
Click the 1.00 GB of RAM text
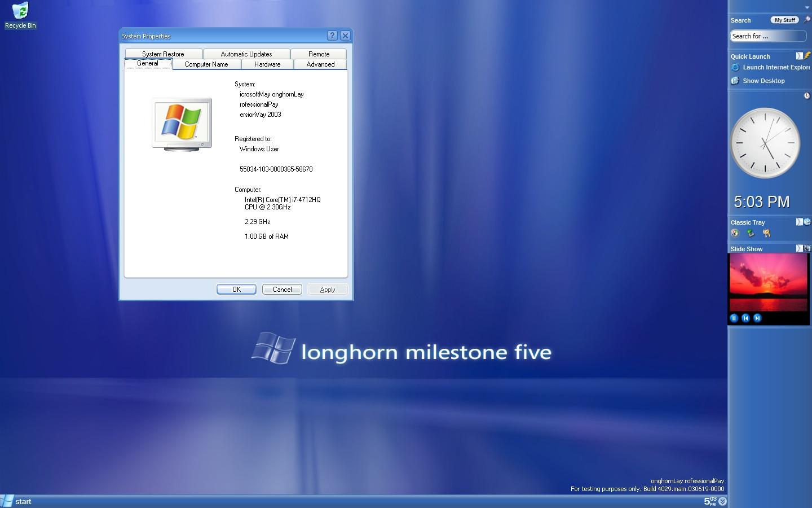266,237
